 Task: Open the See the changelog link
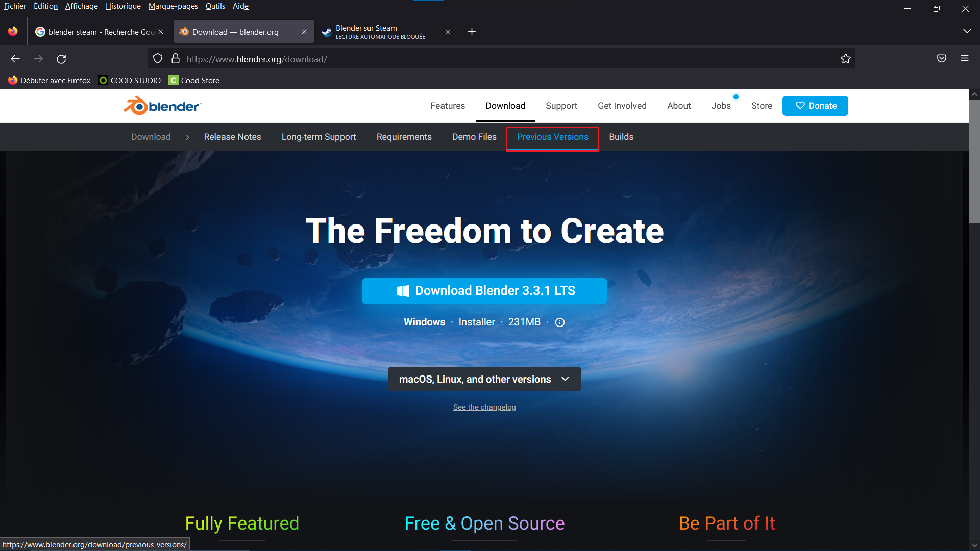484,407
